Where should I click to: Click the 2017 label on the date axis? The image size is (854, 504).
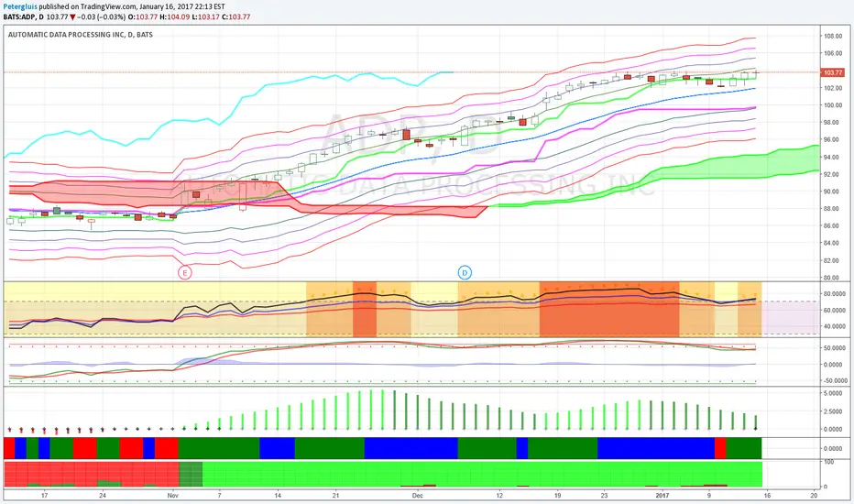662,495
